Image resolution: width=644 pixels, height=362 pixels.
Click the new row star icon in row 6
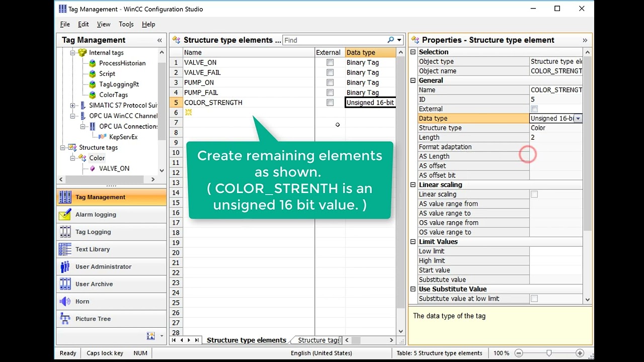pos(188,113)
